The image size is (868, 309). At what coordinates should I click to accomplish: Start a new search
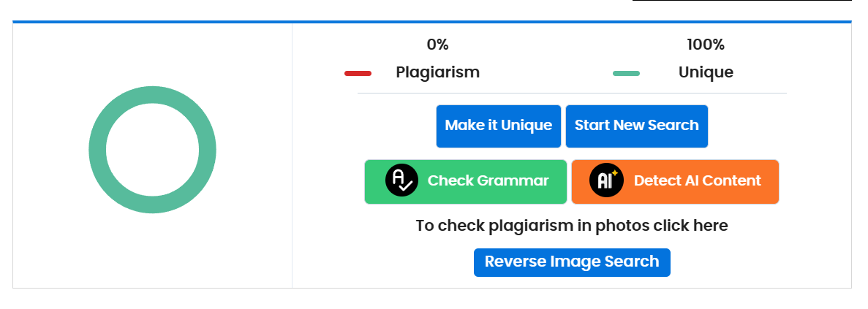(x=636, y=126)
